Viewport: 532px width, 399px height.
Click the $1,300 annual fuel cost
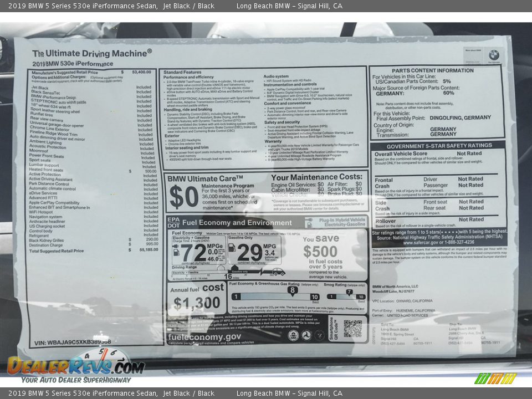click(x=196, y=303)
